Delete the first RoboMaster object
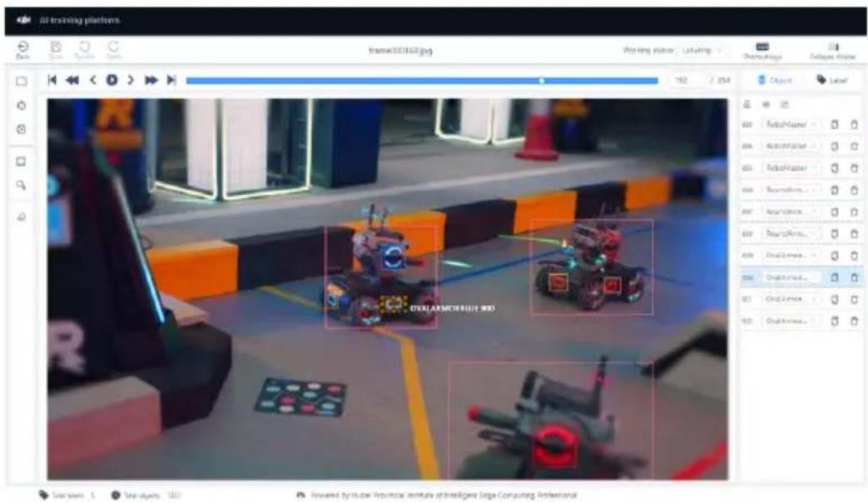This screenshot has width=868, height=503. [x=854, y=125]
